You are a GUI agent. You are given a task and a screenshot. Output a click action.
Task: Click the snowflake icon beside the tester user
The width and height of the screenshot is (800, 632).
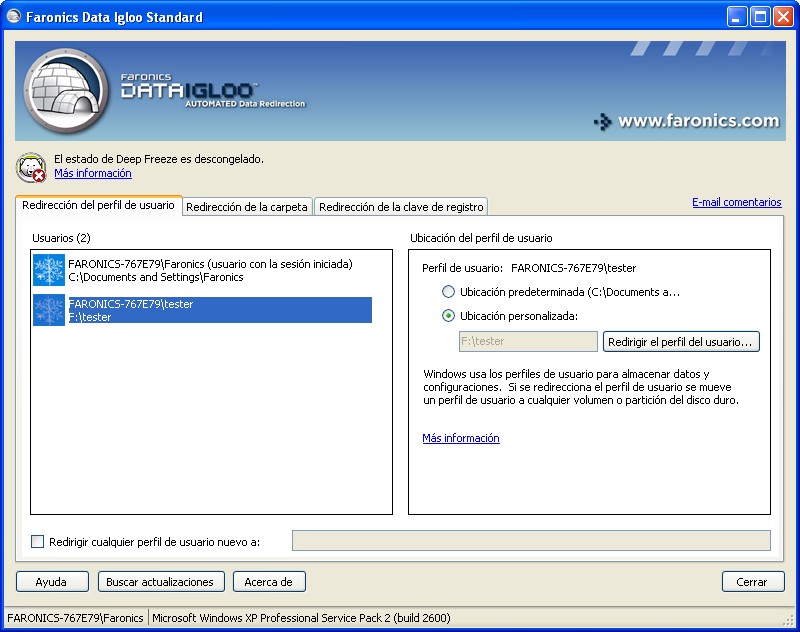click(49, 310)
